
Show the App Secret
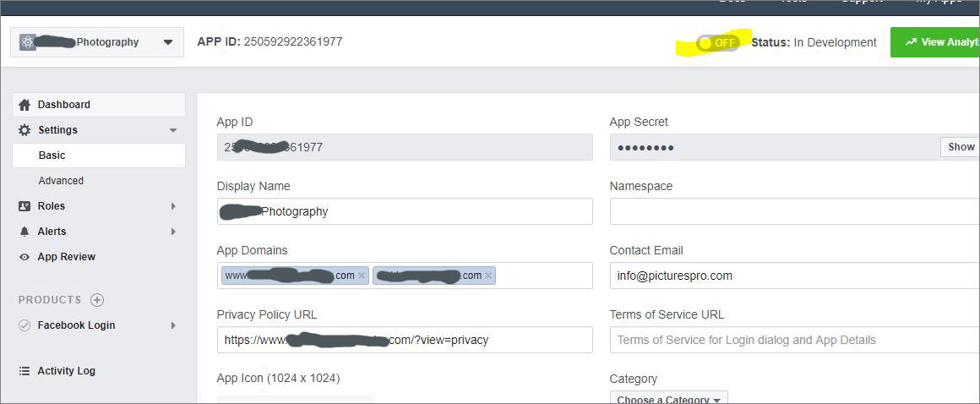[x=960, y=147]
